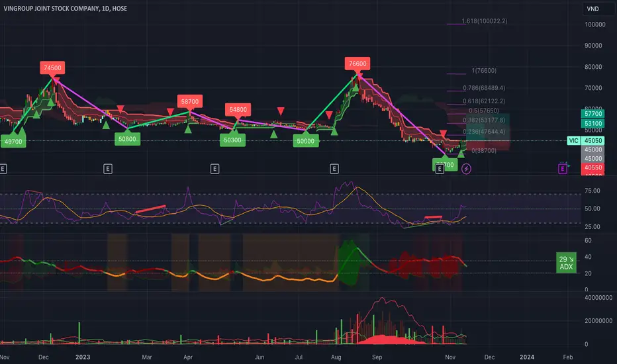Select the VIC symbol price tag

(574, 140)
